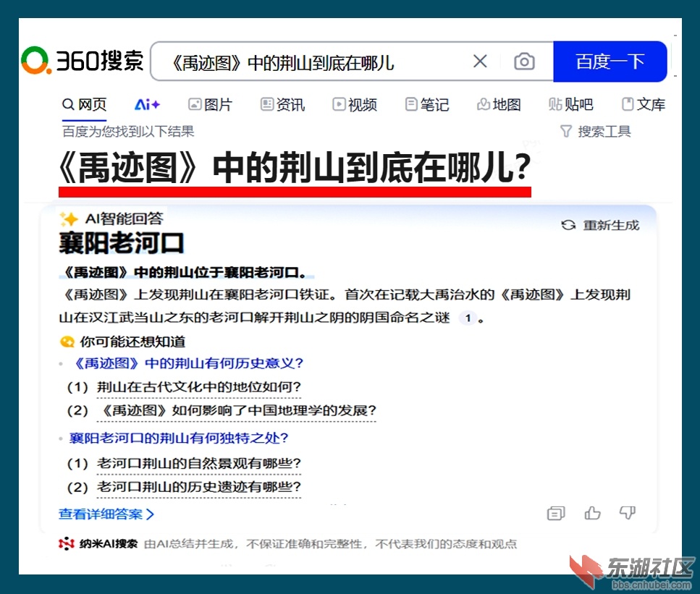
Task: Click the thumbs up icon
Action: click(x=592, y=513)
